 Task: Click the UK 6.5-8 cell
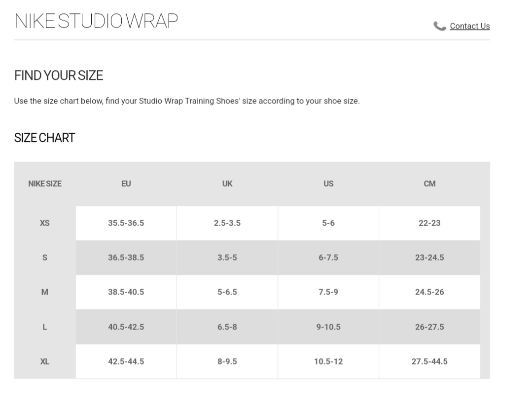click(x=227, y=327)
